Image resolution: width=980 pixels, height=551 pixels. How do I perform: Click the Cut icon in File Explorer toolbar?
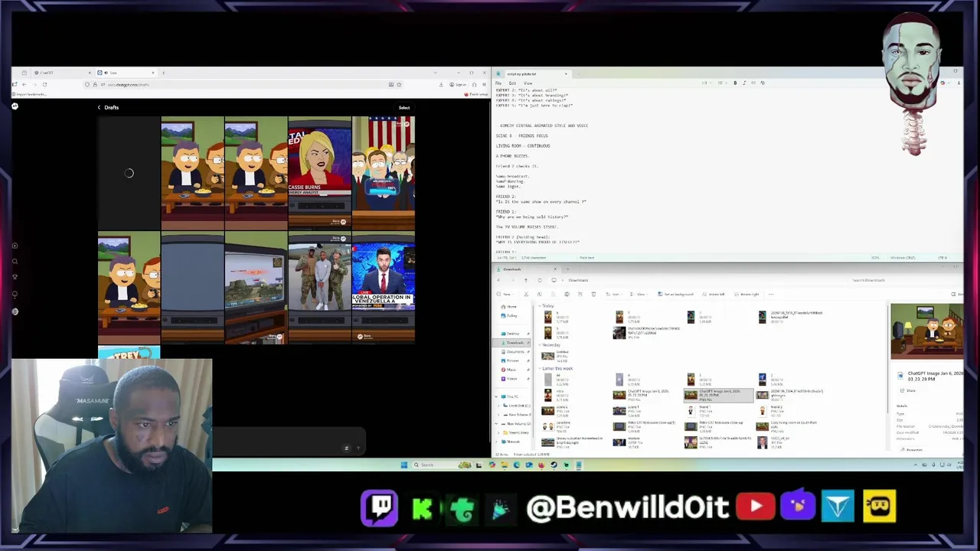[x=526, y=294]
